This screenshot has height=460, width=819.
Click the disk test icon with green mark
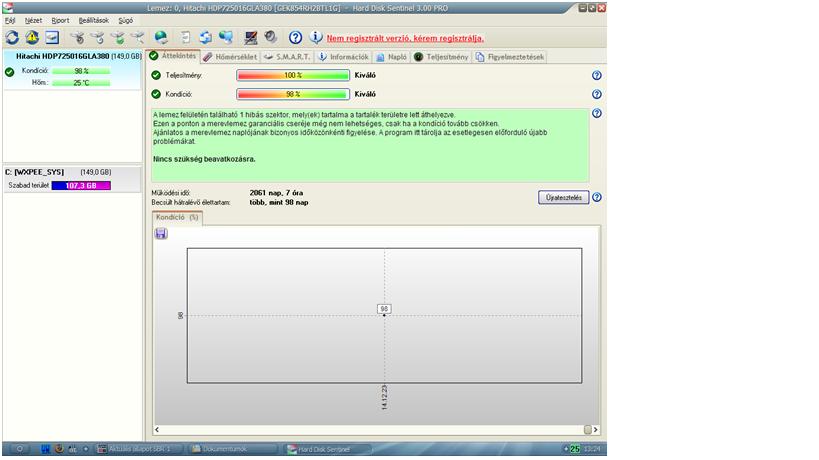pos(118,37)
